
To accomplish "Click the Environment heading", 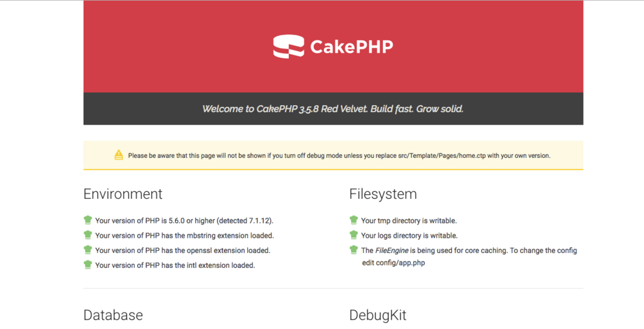I will point(123,194).
